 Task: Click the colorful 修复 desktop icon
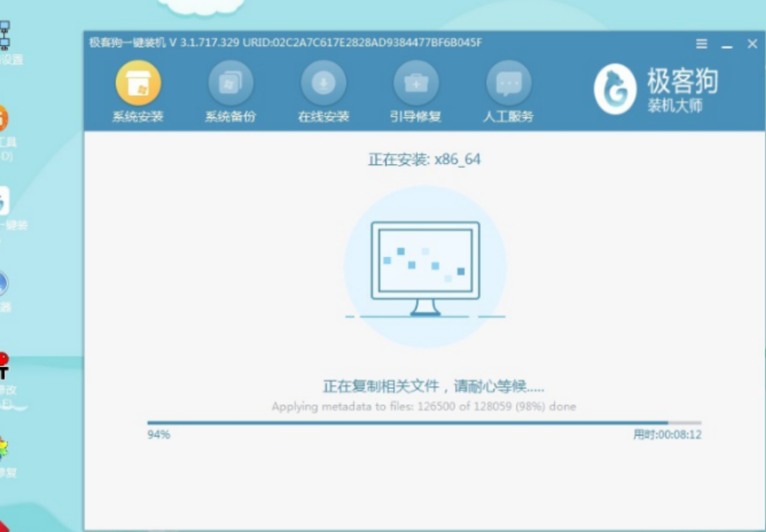(4, 450)
